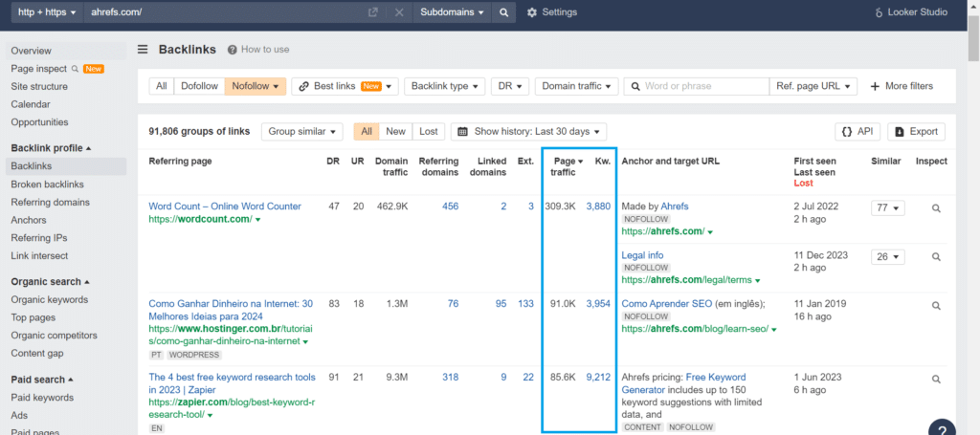
Task: Click the 3,880 keywords value
Action: pyautogui.click(x=598, y=206)
